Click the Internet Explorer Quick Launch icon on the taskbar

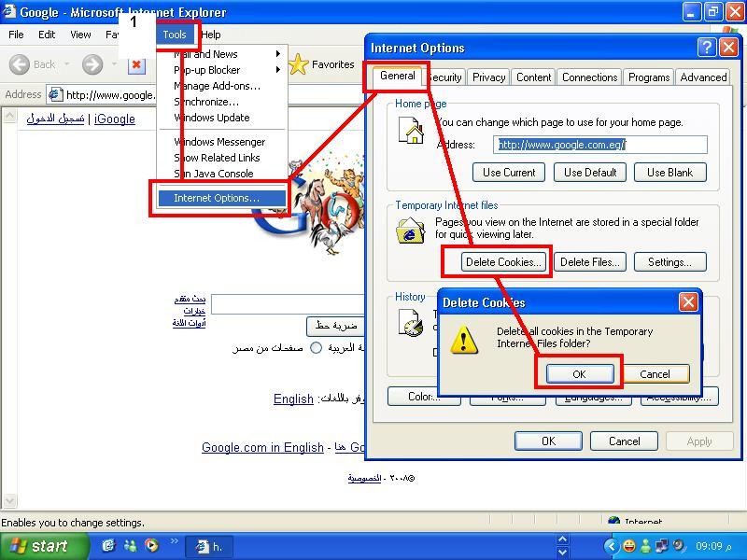click(x=108, y=546)
